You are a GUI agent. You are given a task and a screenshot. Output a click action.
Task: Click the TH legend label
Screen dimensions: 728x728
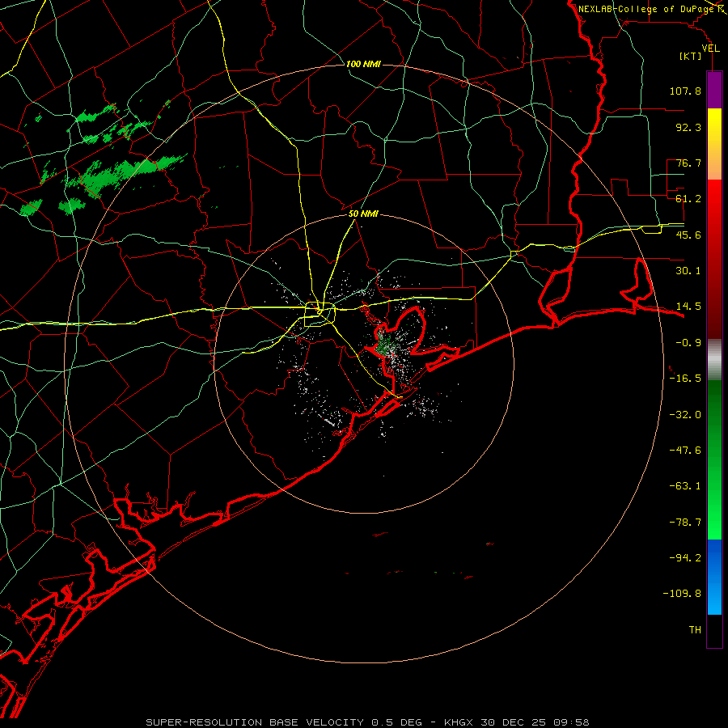[x=695, y=630]
